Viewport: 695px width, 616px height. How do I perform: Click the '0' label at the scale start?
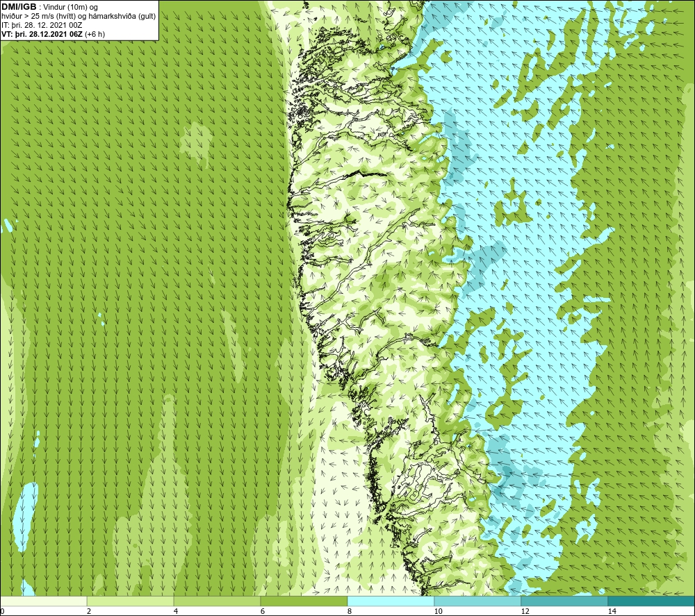click(x=2, y=612)
